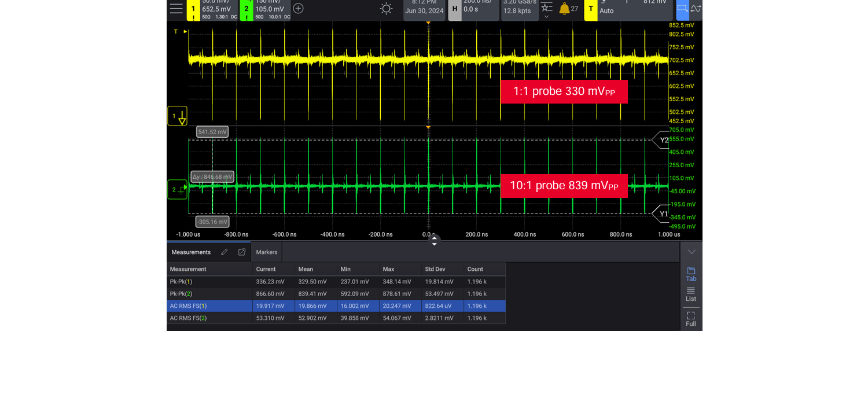Click the channel 1 ground level indicator
The height and width of the screenshot is (405, 868).
(x=177, y=116)
